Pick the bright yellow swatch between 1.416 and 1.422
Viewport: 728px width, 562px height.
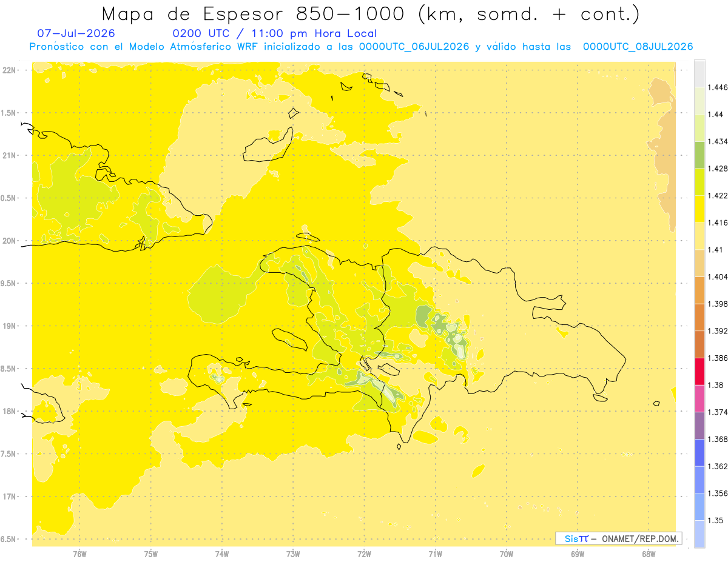pyautogui.click(x=699, y=209)
